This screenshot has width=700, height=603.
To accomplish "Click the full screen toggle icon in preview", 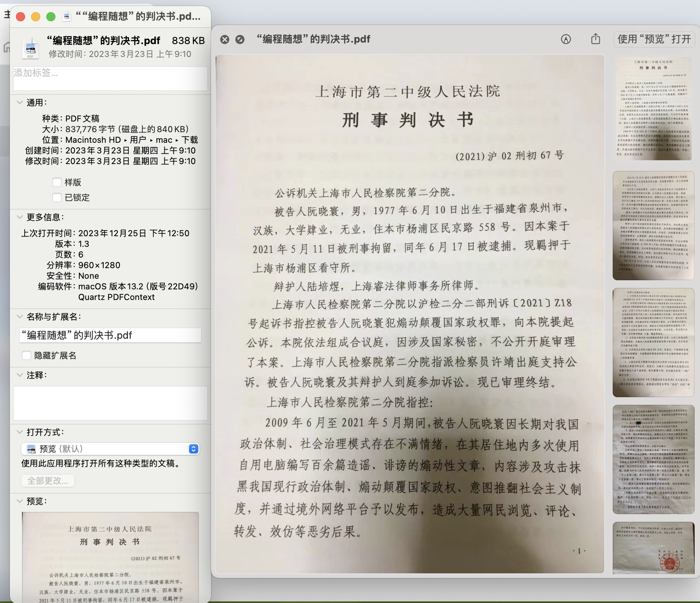I will tap(240, 39).
